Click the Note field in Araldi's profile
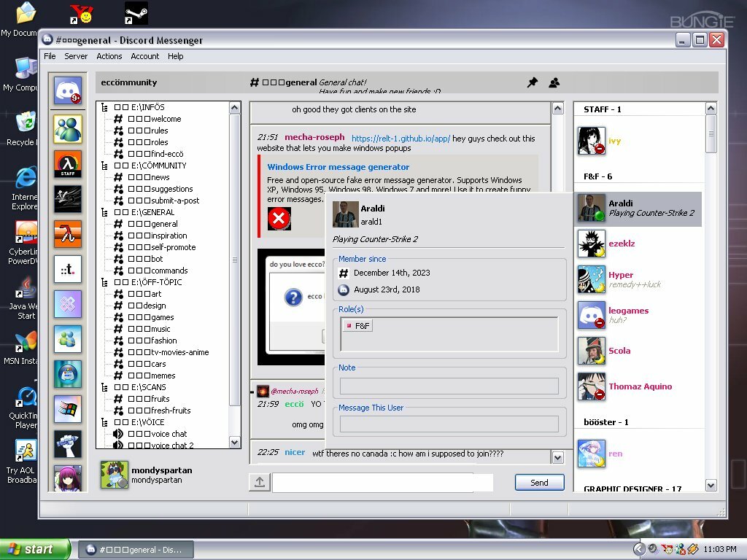The height and width of the screenshot is (560, 747). click(449, 386)
